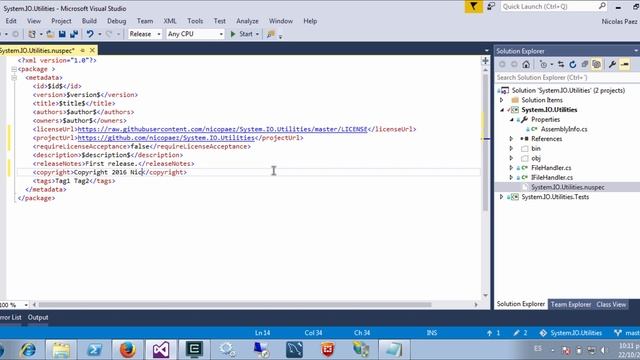Toggle Preview Selected Items in Solution Explorer
This screenshot has height=360, width=640.
click(624, 64)
